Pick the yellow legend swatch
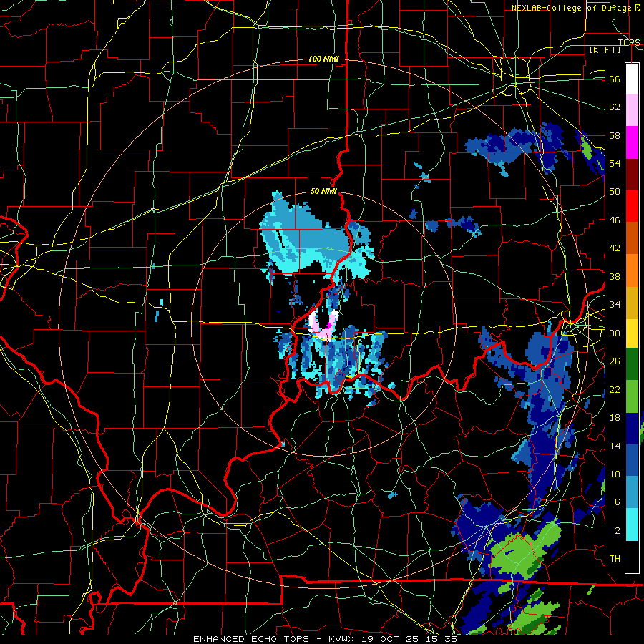This screenshot has height=644, width=644. coord(632,333)
